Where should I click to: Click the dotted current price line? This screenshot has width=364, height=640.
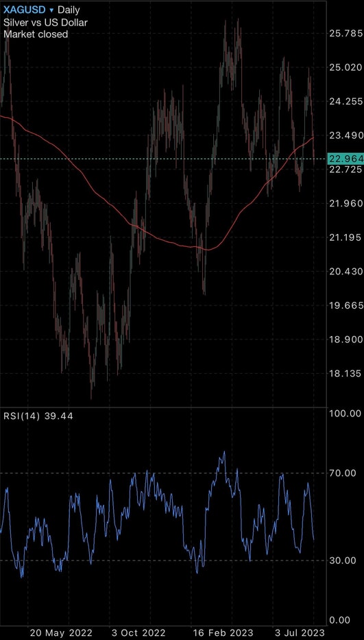click(x=163, y=158)
